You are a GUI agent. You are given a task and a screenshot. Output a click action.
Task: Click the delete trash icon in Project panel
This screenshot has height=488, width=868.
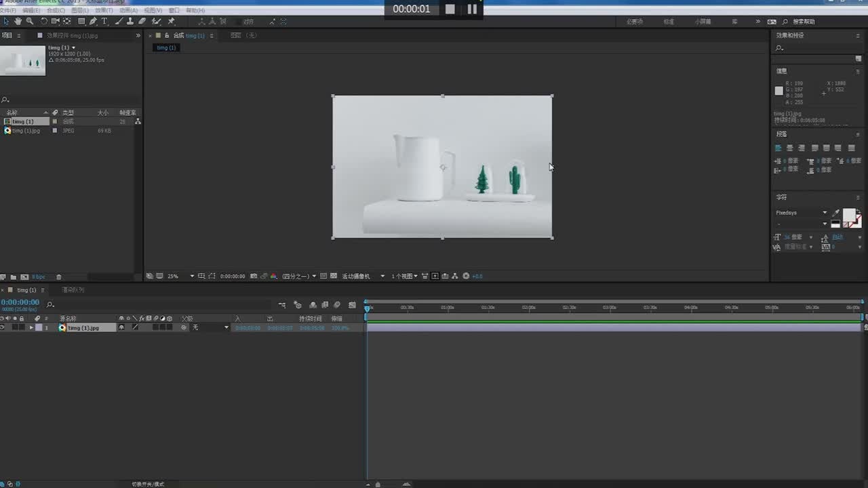58,277
